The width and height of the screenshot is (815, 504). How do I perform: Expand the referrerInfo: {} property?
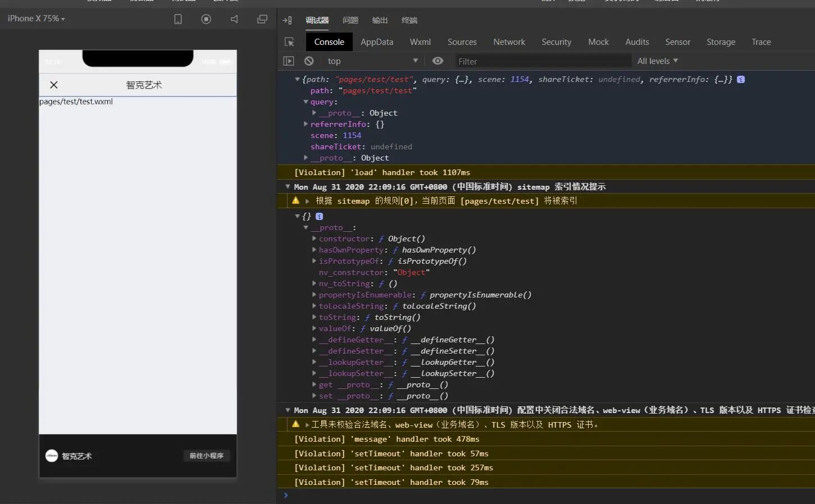[306, 124]
